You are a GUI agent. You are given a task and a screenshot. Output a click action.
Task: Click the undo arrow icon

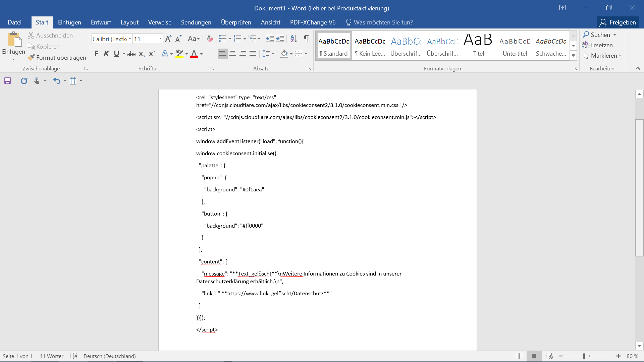click(x=57, y=81)
